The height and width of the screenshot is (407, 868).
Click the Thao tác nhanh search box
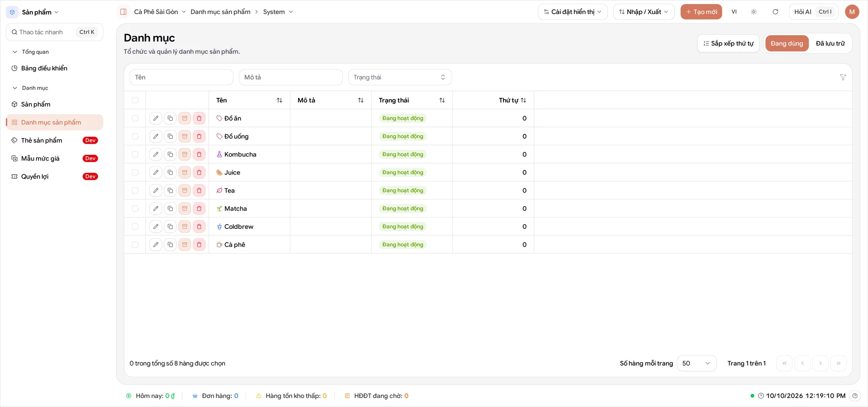click(x=55, y=32)
